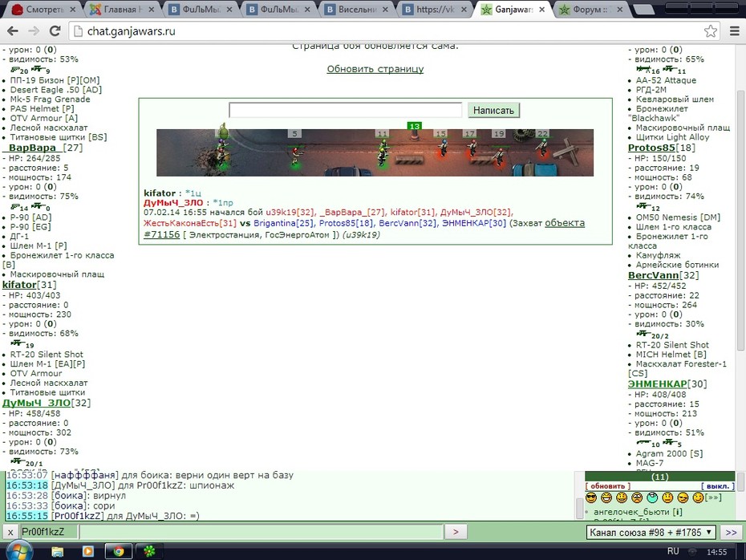Open the media player taskbar icon
Image resolution: width=746 pixels, height=560 pixels.
coord(88,551)
